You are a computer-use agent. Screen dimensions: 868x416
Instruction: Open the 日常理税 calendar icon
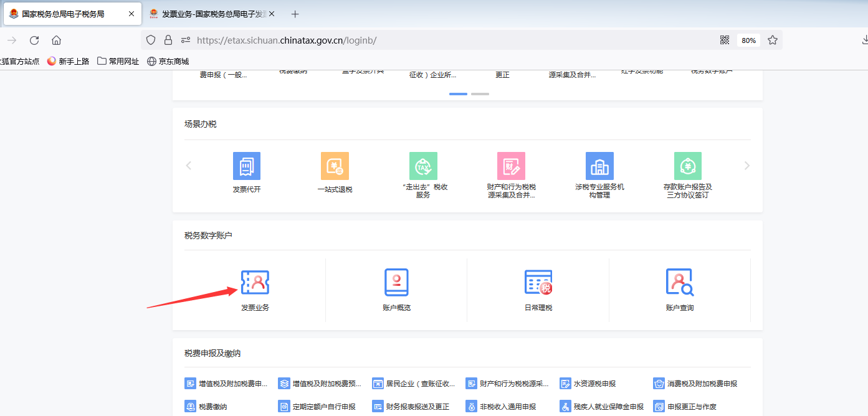tap(538, 283)
